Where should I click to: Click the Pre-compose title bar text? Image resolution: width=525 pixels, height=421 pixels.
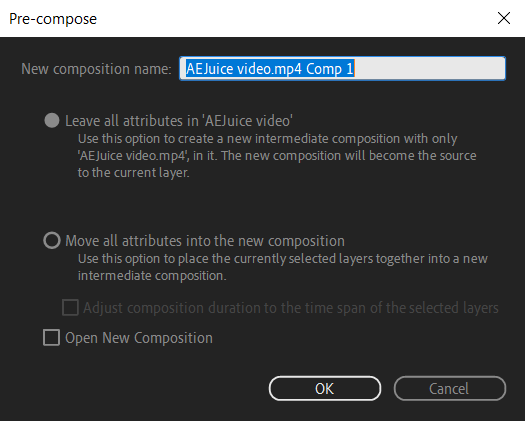(x=53, y=19)
